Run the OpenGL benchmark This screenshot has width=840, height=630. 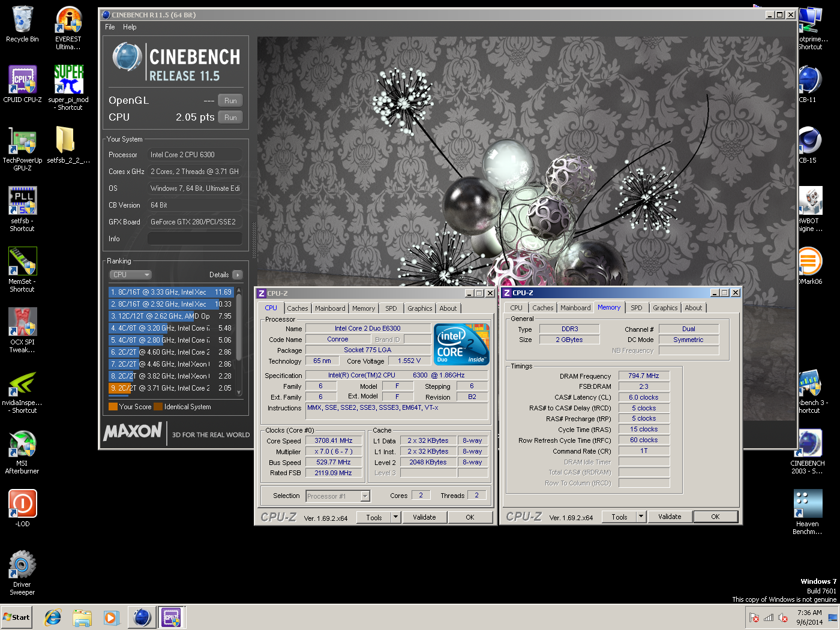pos(230,101)
